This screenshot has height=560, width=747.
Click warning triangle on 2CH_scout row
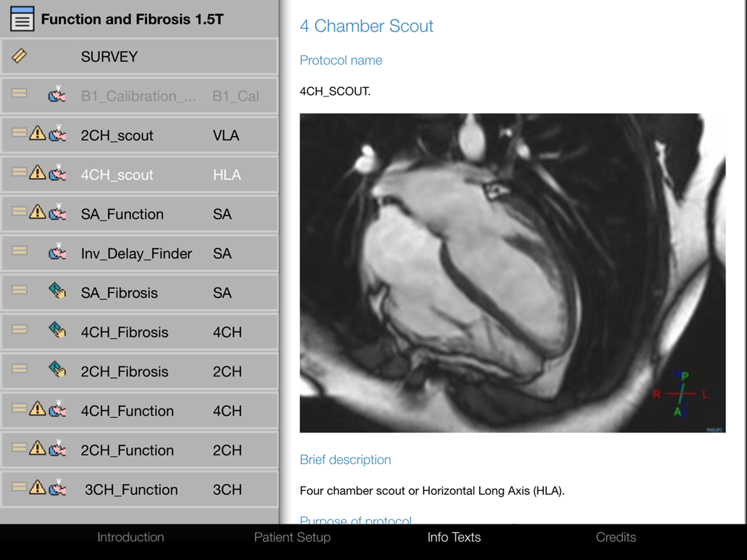pos(37,133)
